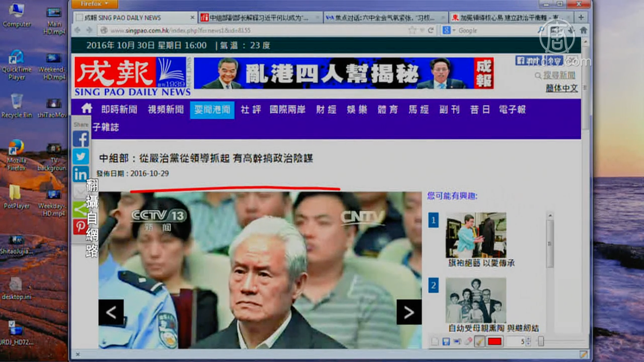The height and width of the screenshot is (362, 644).
Task: Switch to the VOA 焦点对话 tab
Action: 384,18
